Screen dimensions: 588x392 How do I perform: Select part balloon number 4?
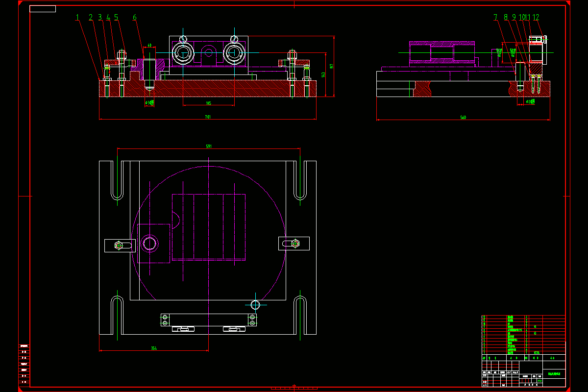click(x=108, y=18)
